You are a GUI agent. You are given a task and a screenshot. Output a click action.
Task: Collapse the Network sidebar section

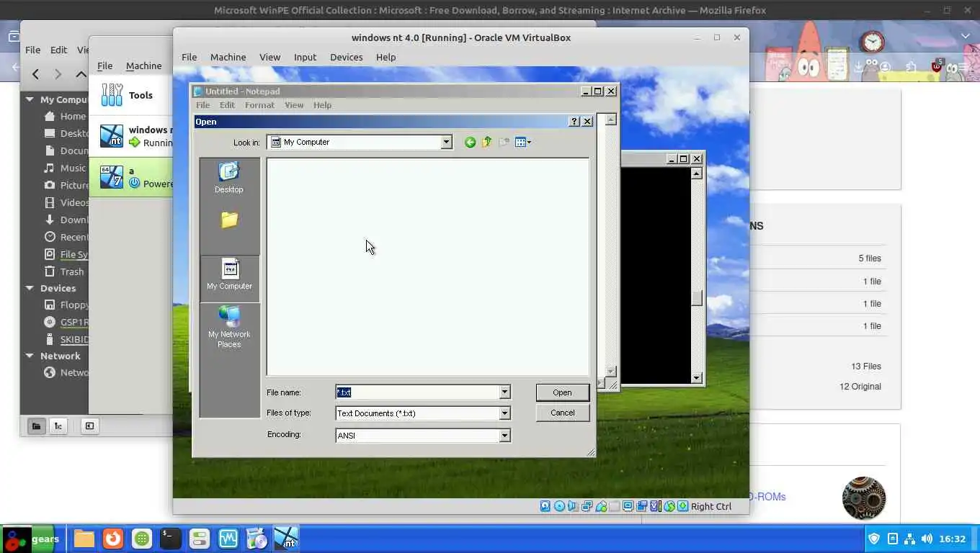coord(30,356)
